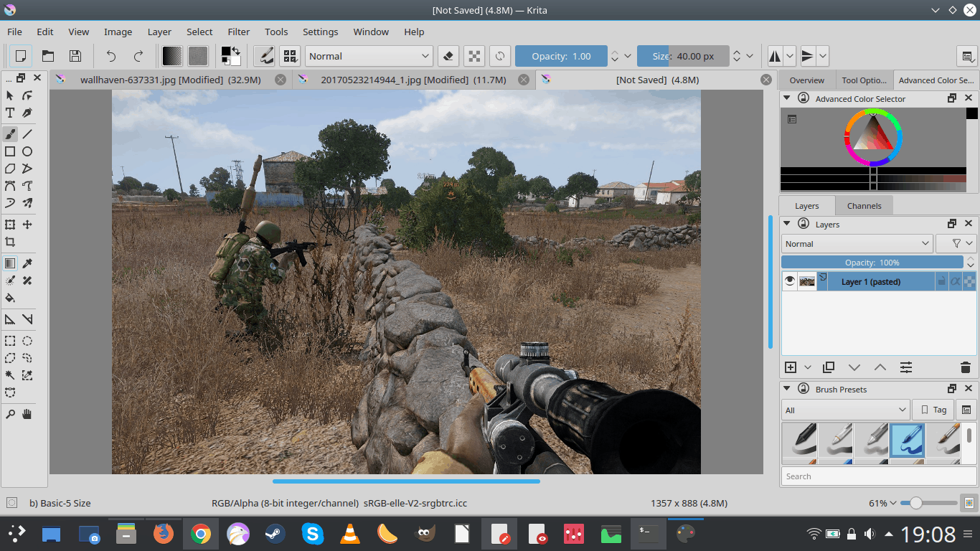Open the brush blending mode Normal dropdown
980x551 pixels.
369,56
